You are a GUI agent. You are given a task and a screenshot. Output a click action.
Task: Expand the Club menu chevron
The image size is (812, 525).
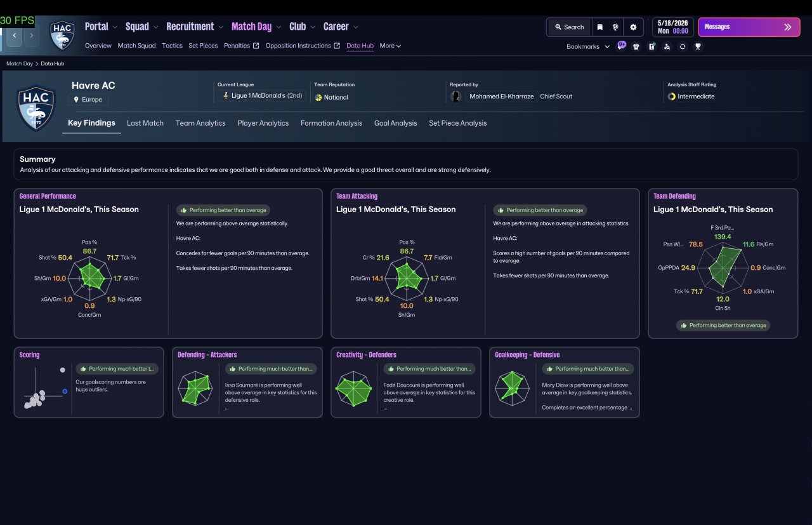tap(312, 27)
